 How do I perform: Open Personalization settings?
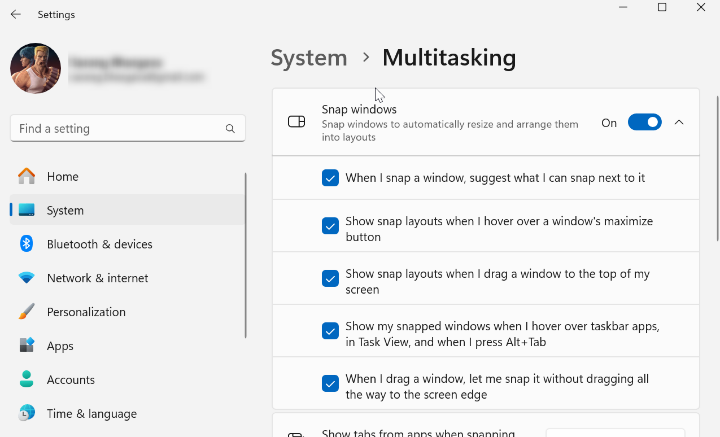[x=127, y=312]
